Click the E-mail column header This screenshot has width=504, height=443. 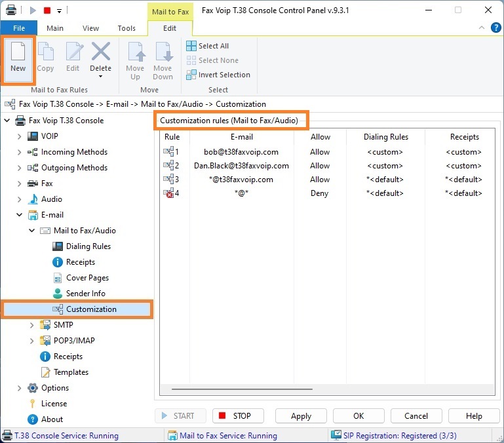[x=242, y=137]
